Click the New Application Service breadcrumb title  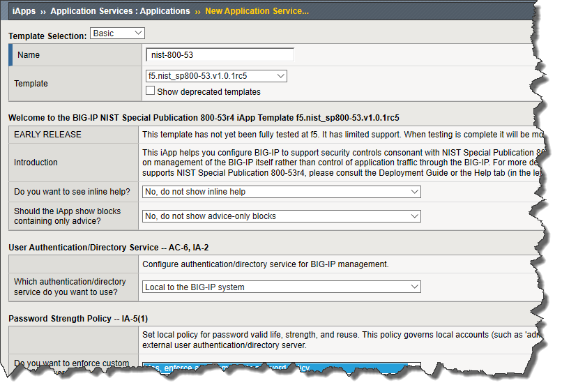(x=257, y=11)
